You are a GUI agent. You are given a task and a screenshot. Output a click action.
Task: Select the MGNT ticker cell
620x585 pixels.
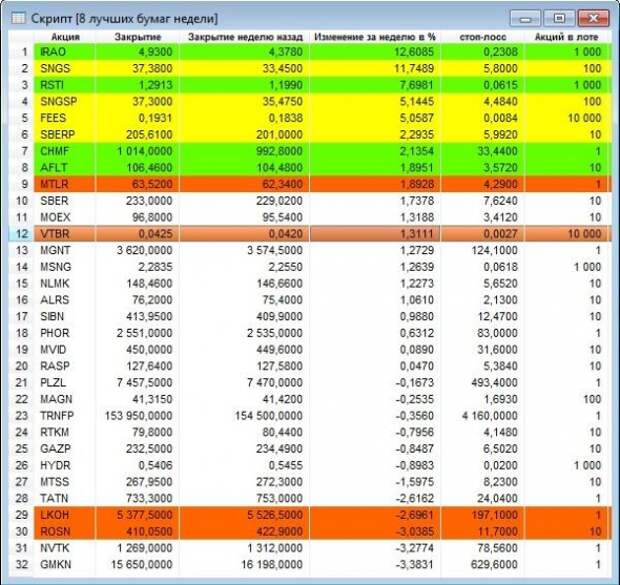point(65,250)
